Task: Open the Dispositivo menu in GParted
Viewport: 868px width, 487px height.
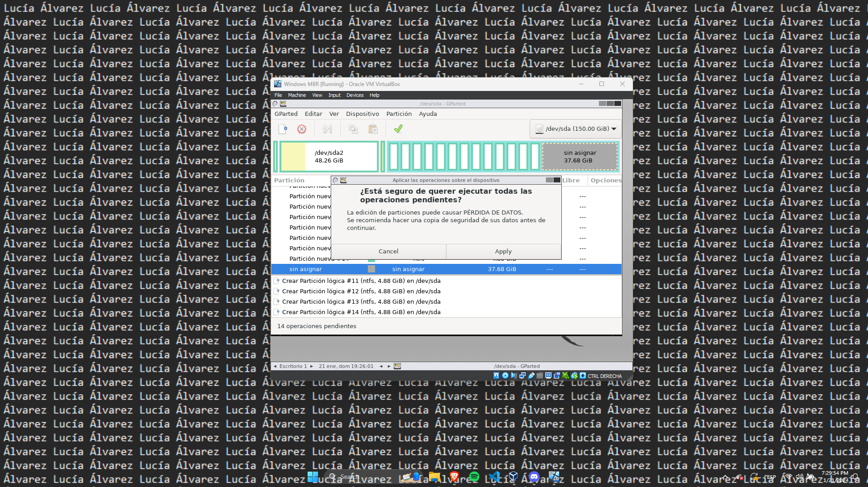Action: pyautogui.click(x=362, y=114)
